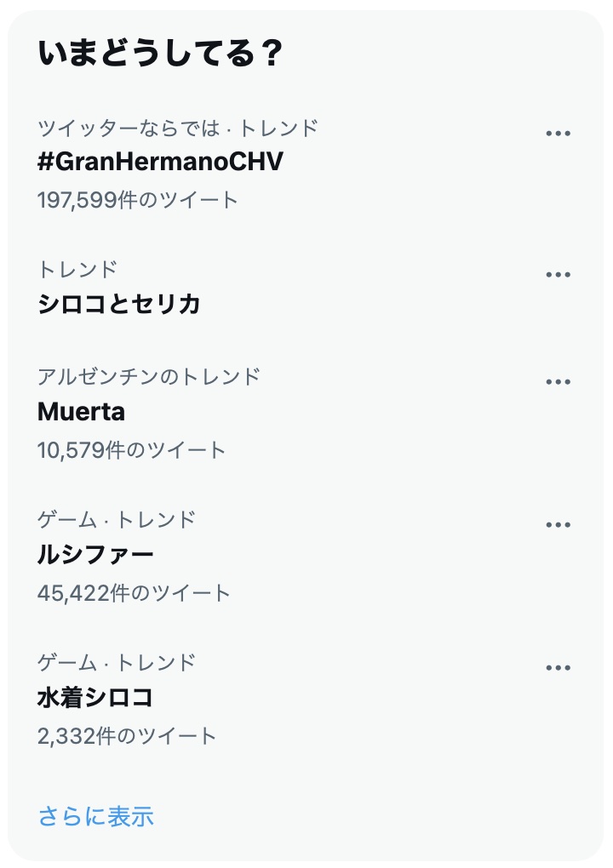Select the シロコとセリカ trend title

click(x=119, y=303)
